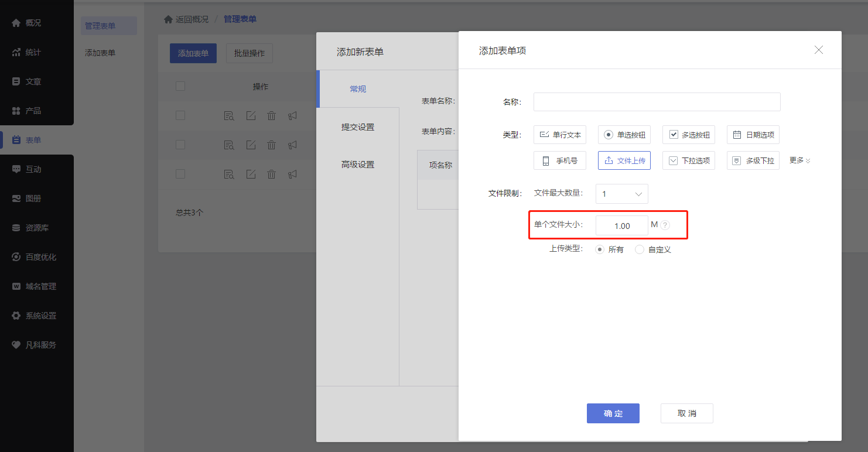Click the edit icon in the third table row
The width and height of the screenshot is (868, 452).
(251, 174)
